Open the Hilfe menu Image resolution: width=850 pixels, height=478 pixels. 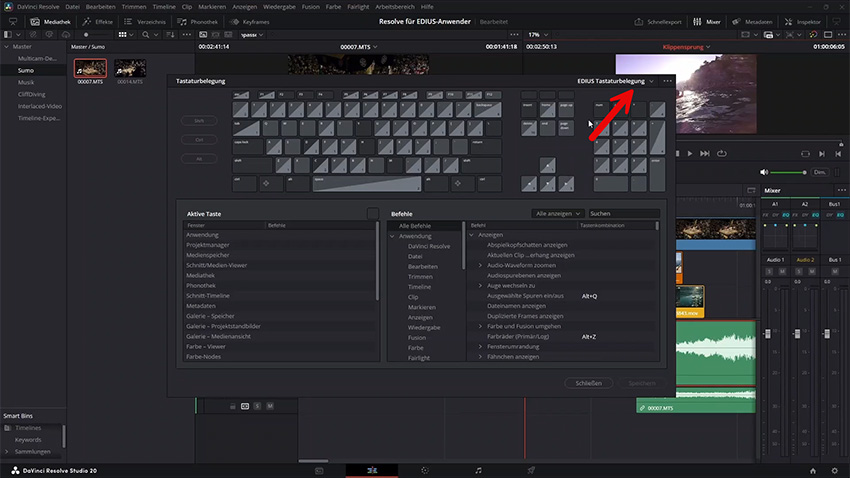tap(427, 7)
